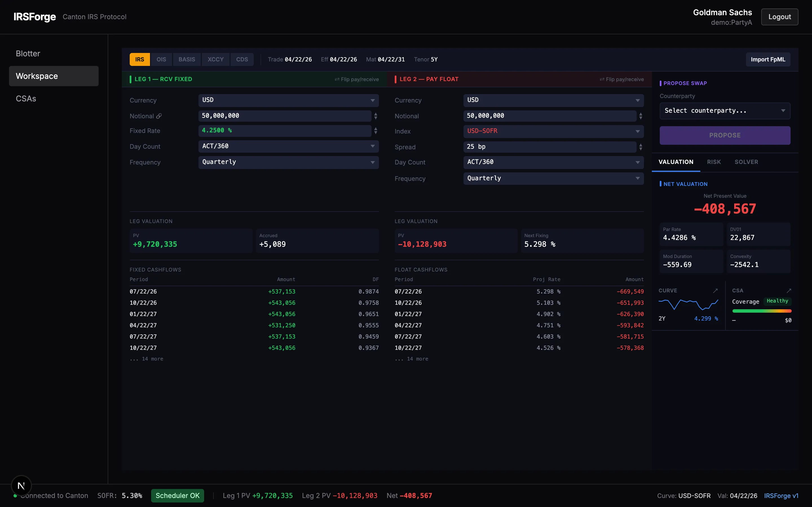Click the flip pay/receive icon on Leg 1
812x507 pixels.
(337, 79)
